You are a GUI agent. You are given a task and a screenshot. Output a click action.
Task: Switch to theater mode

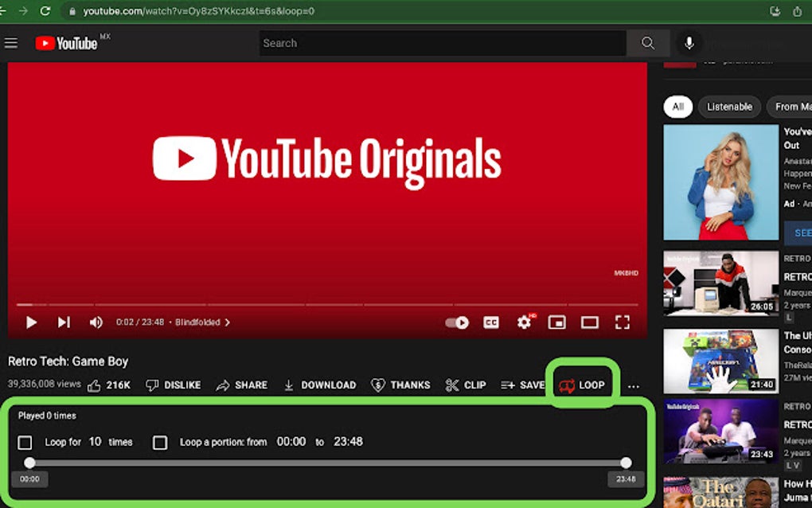pyautogui.click(x=589, y=322)
